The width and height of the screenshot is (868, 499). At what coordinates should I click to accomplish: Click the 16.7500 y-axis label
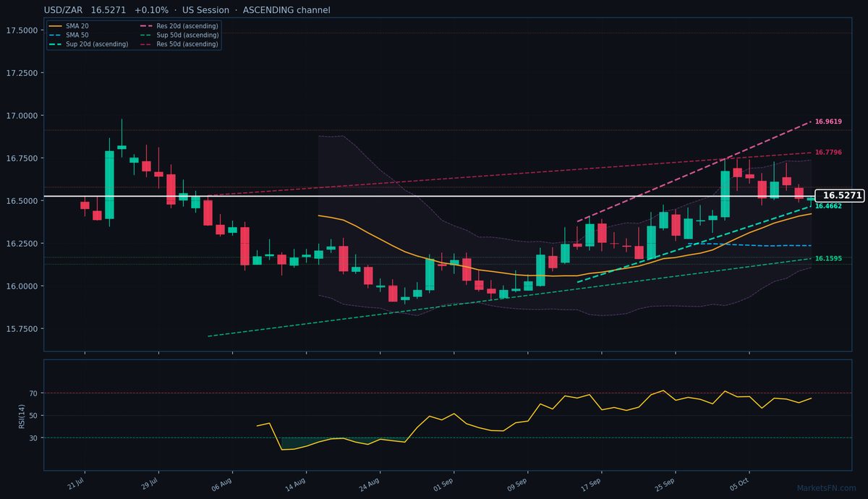point(22,158)
